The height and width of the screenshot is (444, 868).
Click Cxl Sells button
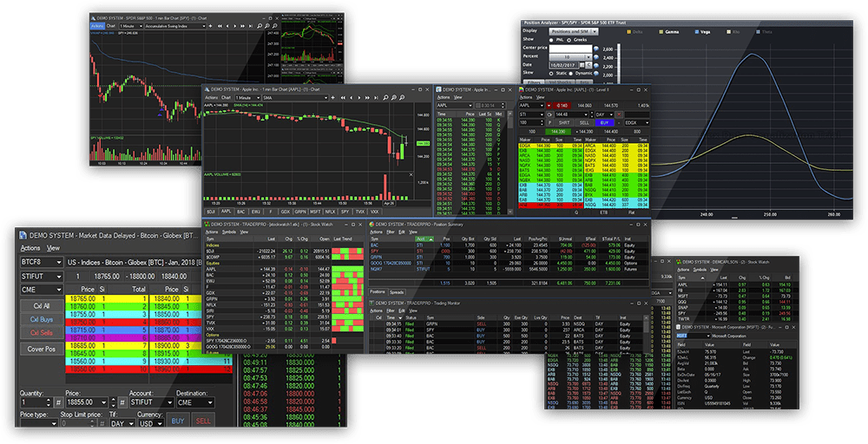coord(42,333)
